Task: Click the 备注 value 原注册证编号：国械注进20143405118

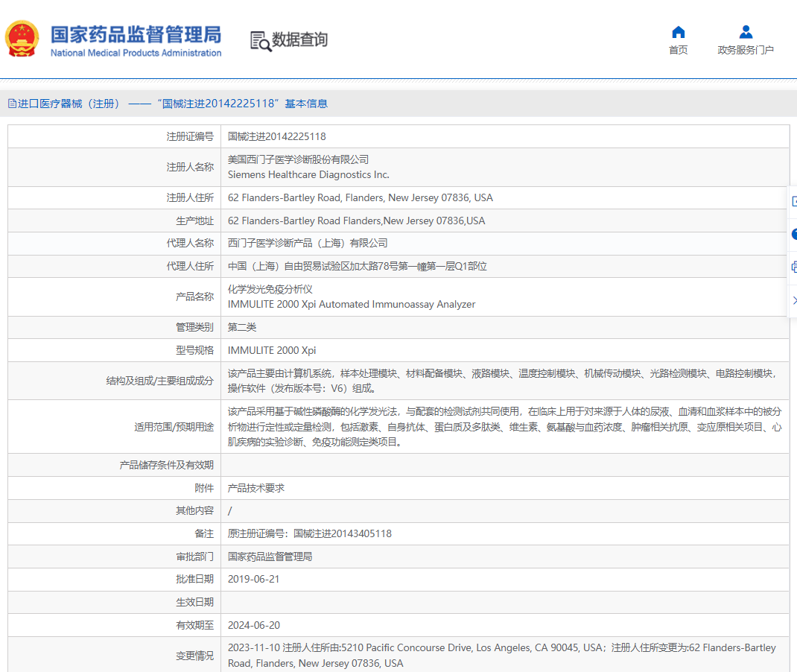Action: (310, 533)
